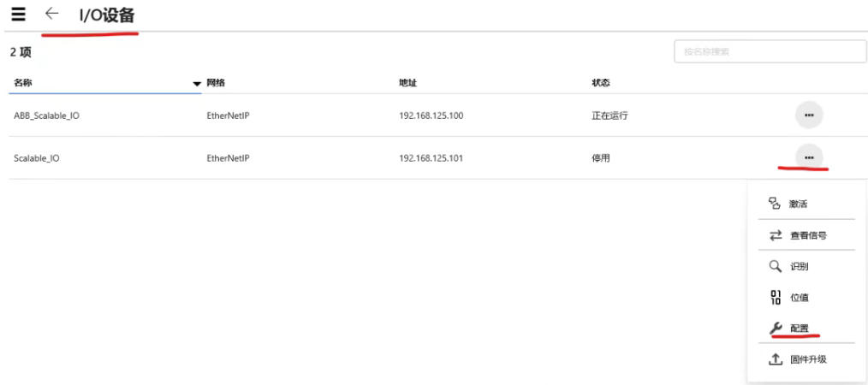Click the 网络 column header

tap(215, 83)
